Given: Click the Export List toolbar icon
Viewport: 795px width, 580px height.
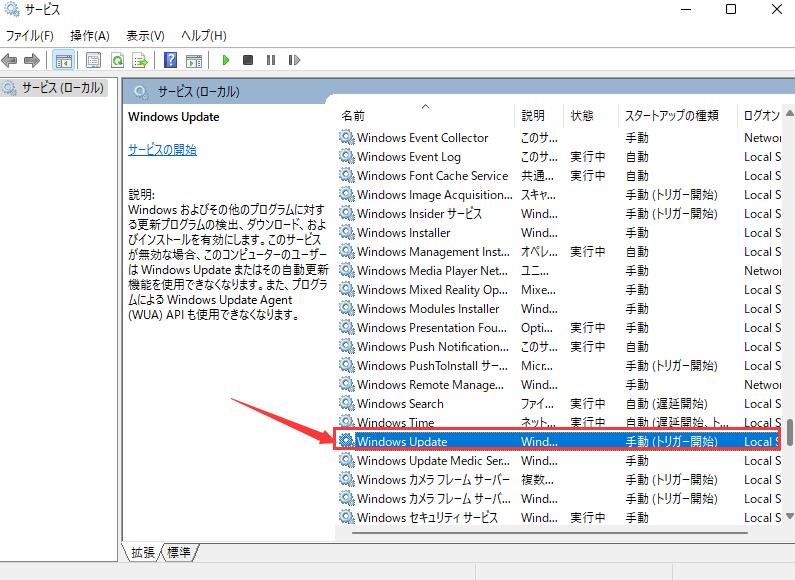Looking at the screenshot, I should [x=140, y=60].
